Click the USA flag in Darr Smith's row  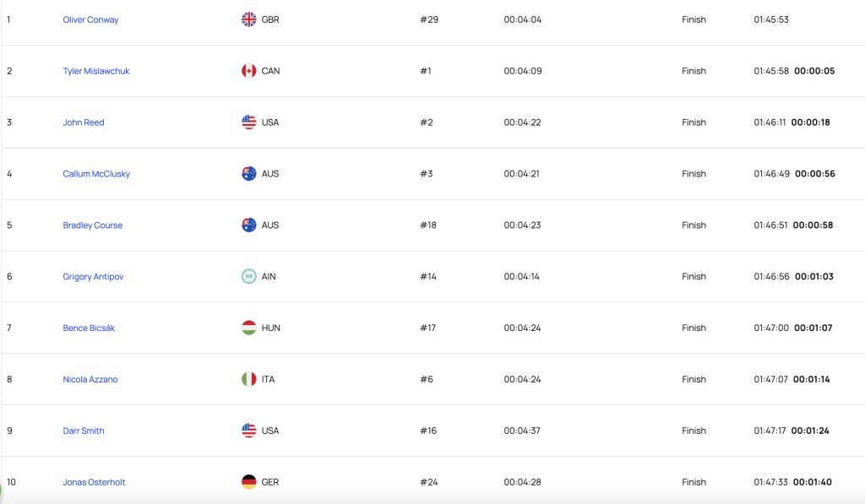249,431
